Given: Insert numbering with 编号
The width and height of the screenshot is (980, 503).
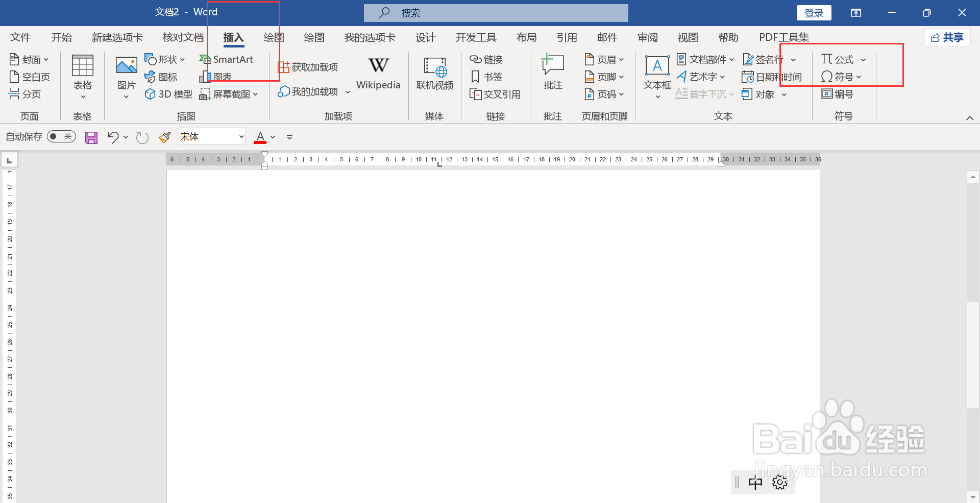Looking at the screenshot, I should point(837,94).
